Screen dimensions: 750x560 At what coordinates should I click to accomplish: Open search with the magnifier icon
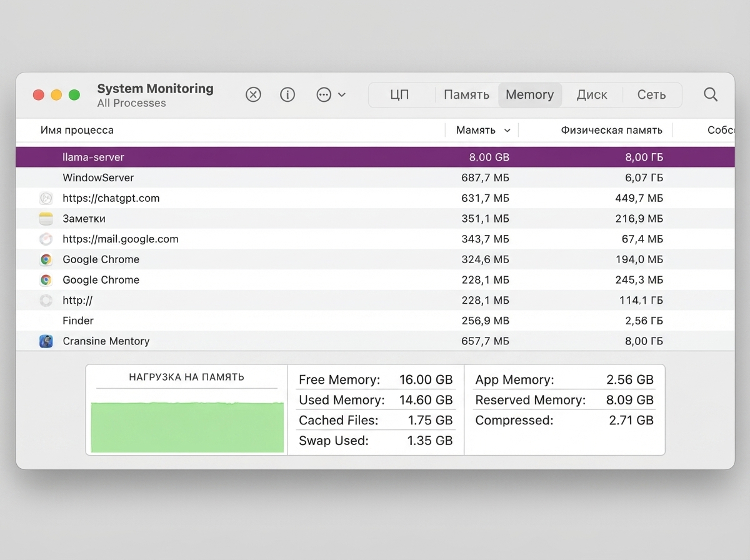(x=711, y=94)
